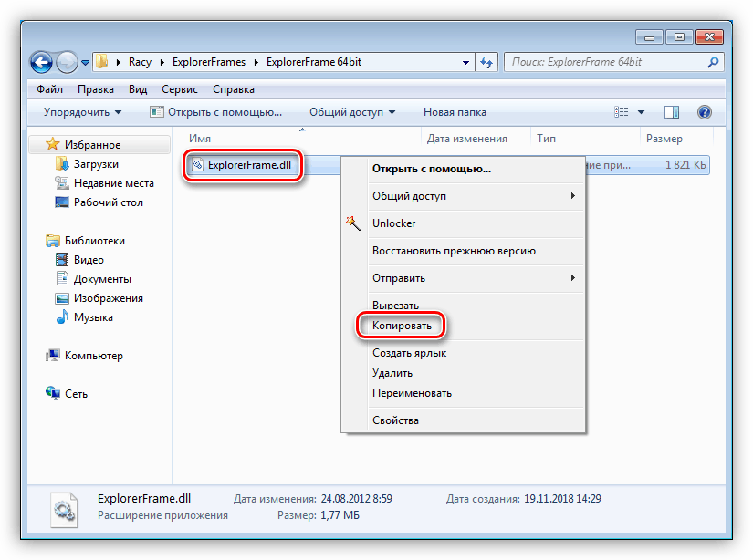Click the ExplorerFrame.dll file icon in list
Viewport: 753px width, 560px height.
tap(197, 165)
